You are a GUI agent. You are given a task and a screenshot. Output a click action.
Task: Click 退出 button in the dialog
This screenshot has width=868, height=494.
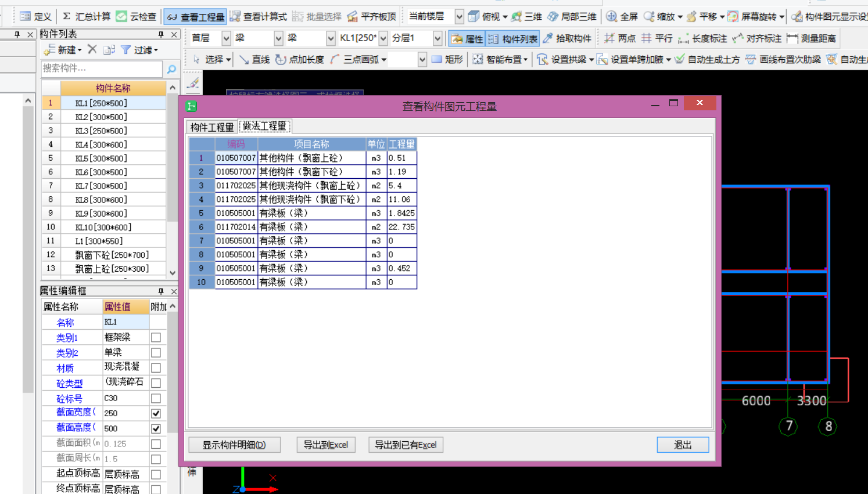[683, 445]
